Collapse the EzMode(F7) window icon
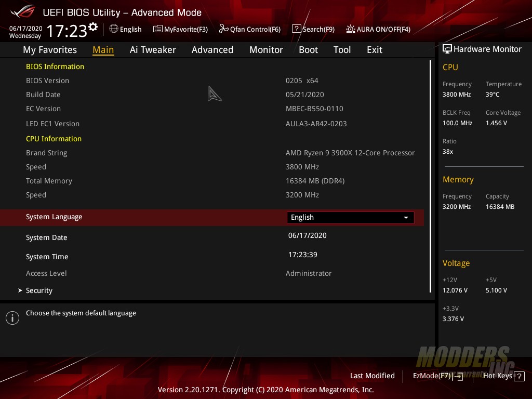 pos(458,376)
